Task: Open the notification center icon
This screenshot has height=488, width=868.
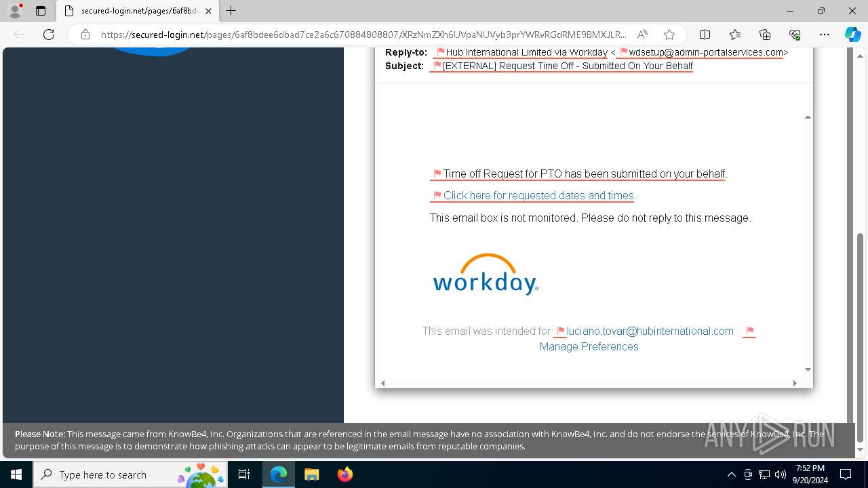Action: pos(846,474)
